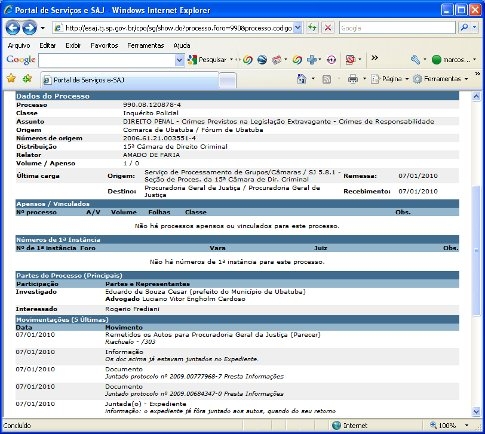Open the Arquivo menu

[x=19, y=45]
